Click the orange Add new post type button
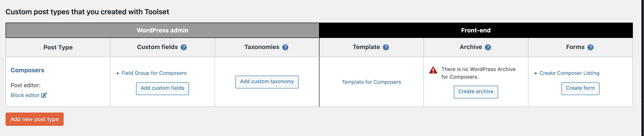 click(34, 119)
